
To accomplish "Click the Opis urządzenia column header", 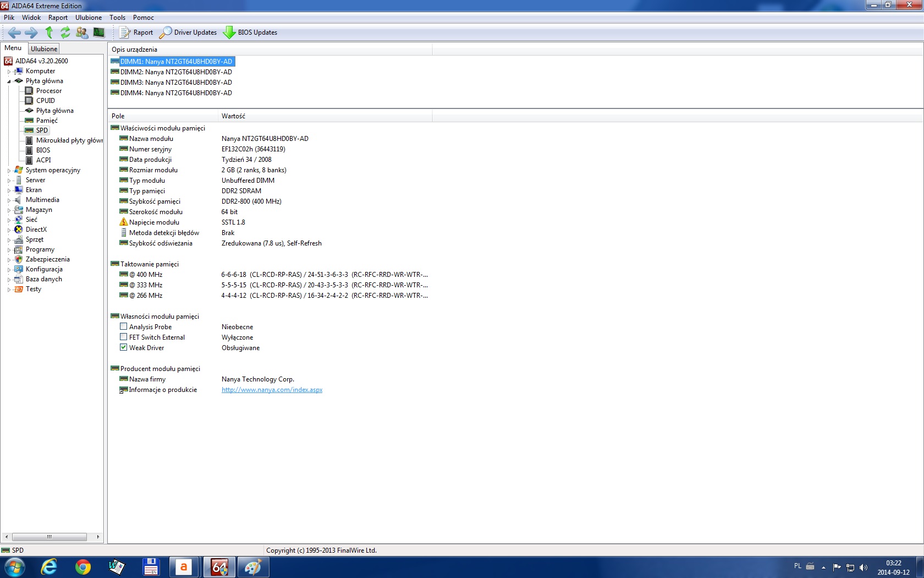I will (270, 50).
